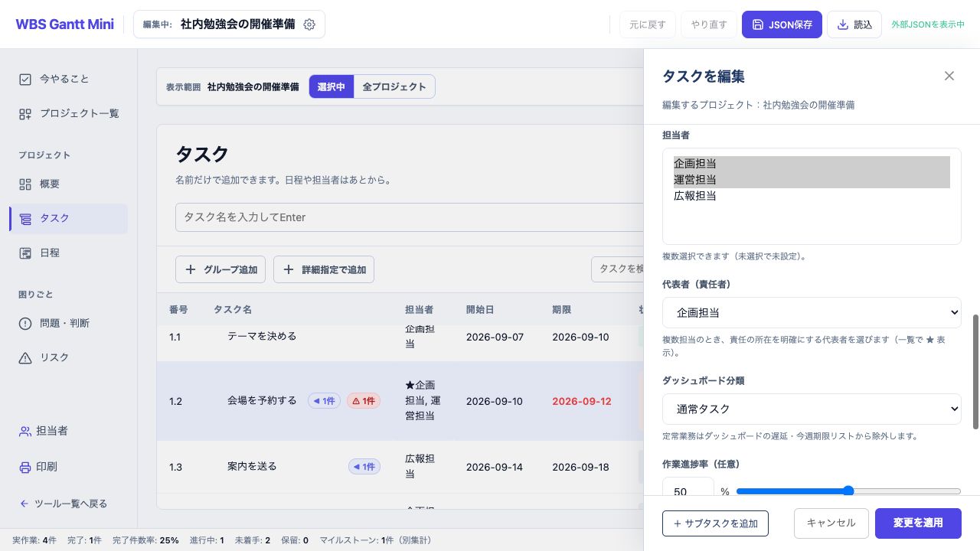Open the 代表者（責任者） dropdown
980x551 pixels.
coord(812,312)
